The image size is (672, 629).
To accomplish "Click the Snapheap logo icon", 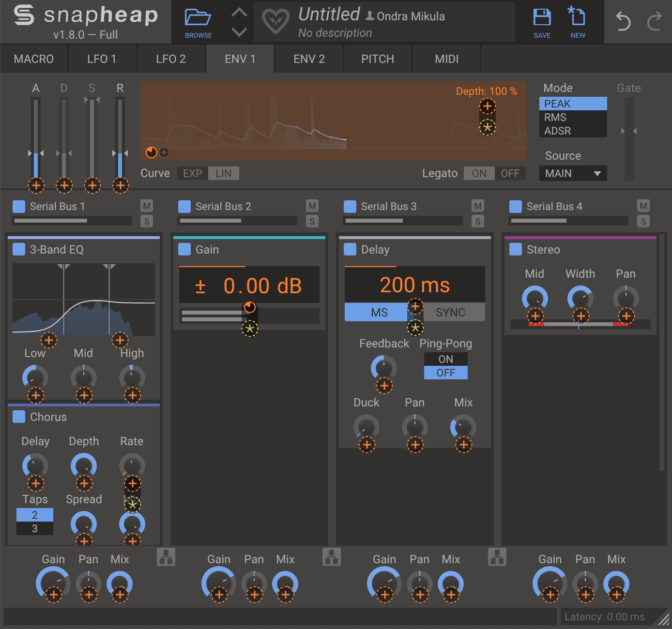I will [24, 15].
